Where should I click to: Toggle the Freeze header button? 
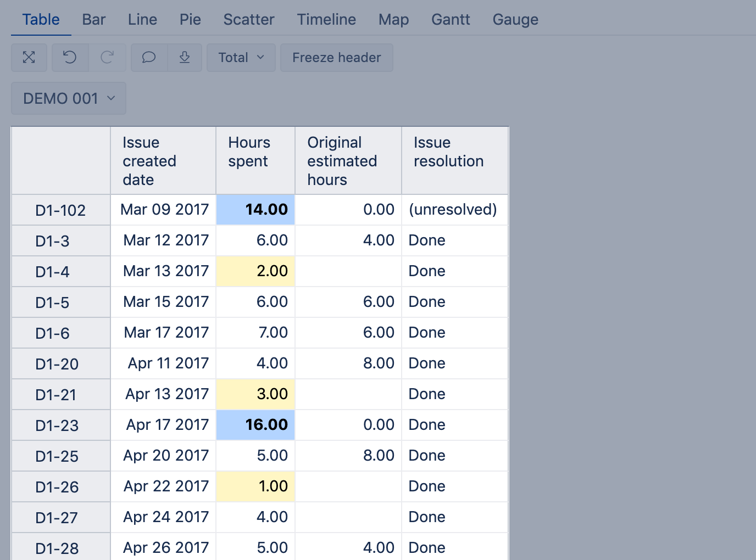[336, 58]
